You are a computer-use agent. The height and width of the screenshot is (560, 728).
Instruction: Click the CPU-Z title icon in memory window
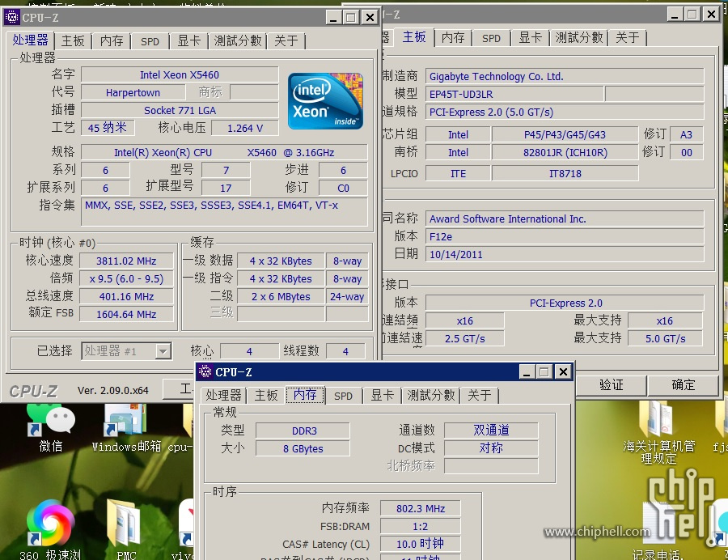coord(205,371)
